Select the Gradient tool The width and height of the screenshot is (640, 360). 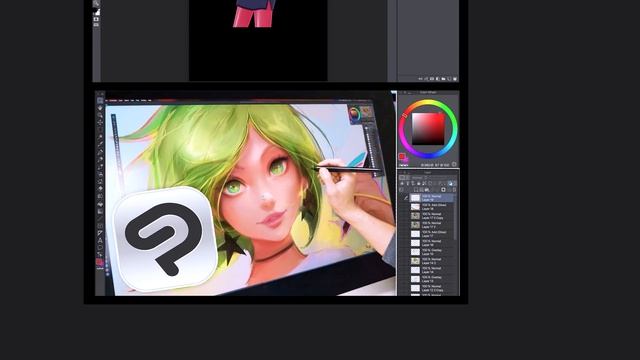point(100,211)
